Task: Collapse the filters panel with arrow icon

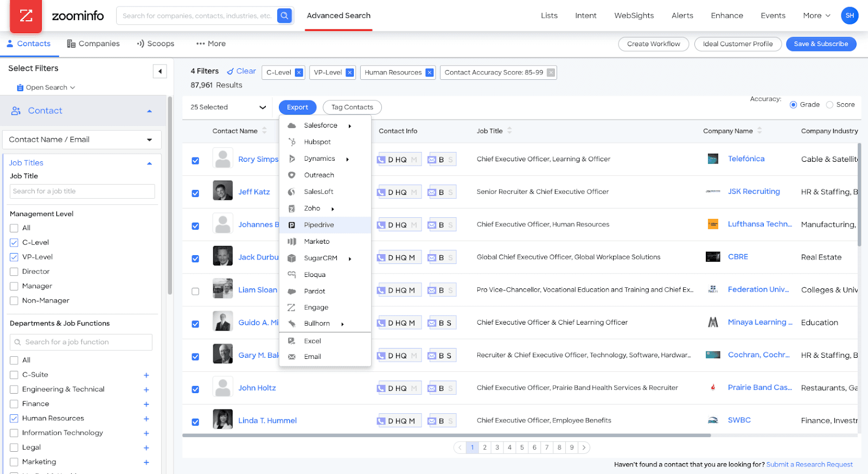Action: pos(159,71)
